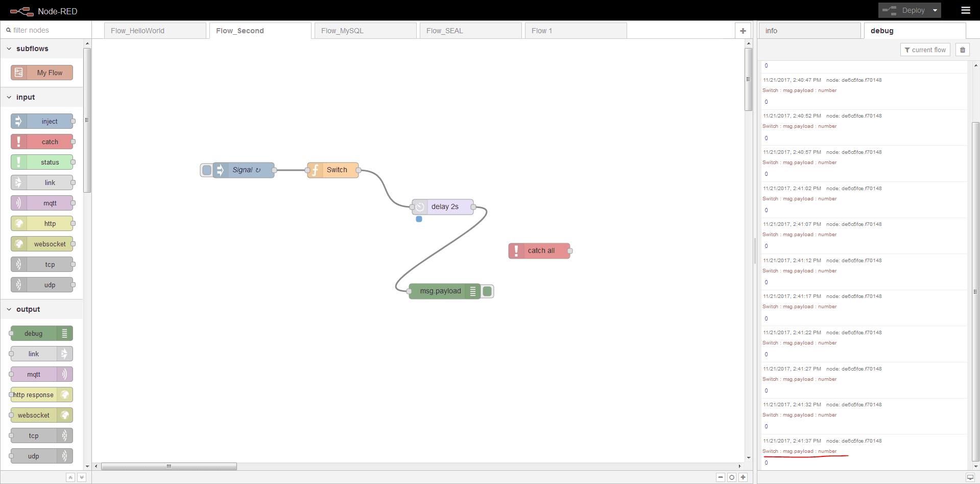
Task: Toggle the current flow debug filter
Action: pyautogui.click(x=925, y=50)
